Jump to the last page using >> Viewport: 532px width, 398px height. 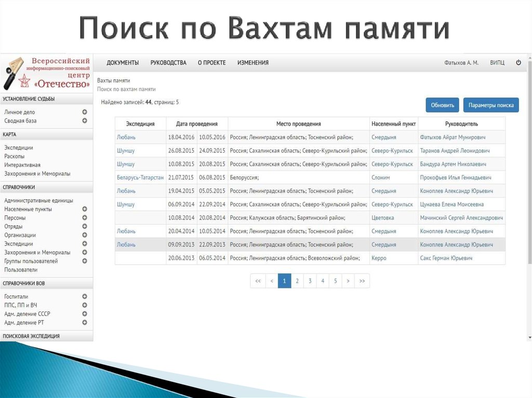click(x=361, y=280)
